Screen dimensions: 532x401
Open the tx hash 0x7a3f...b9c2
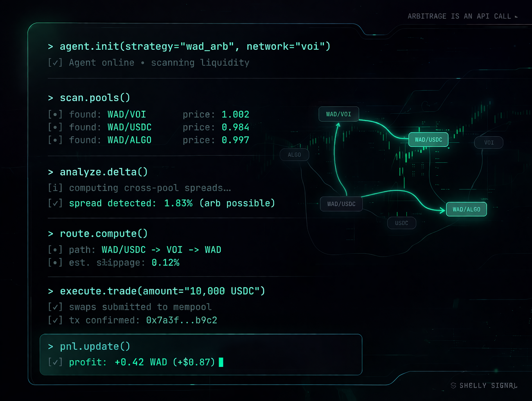(182, 320)
